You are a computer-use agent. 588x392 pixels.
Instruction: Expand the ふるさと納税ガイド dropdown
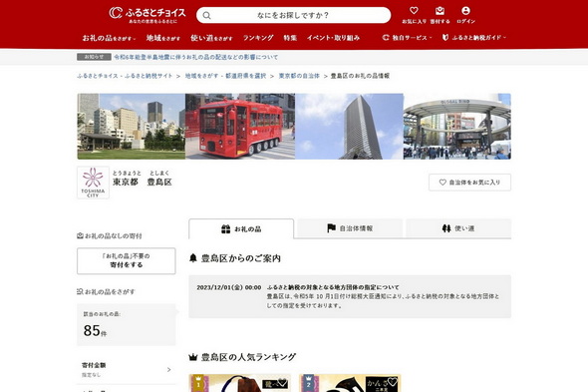point(474,38)
